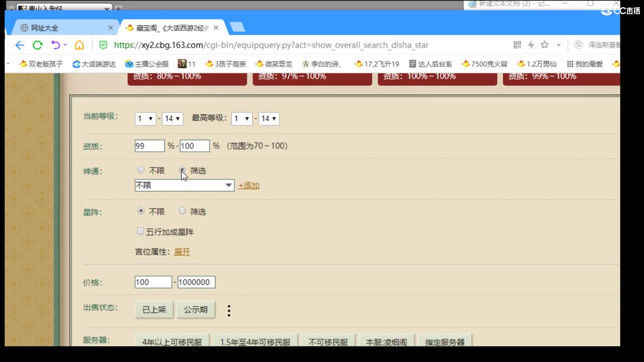This screenshot has height=362, width=644.
Task: Click the minimum price input field
Action: click(152, 282)
